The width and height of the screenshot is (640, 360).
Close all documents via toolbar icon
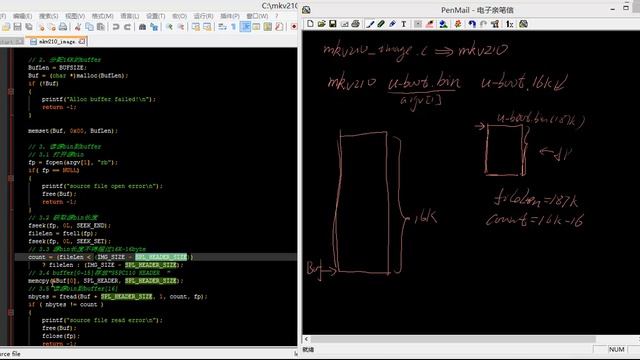tap(52, 27)
